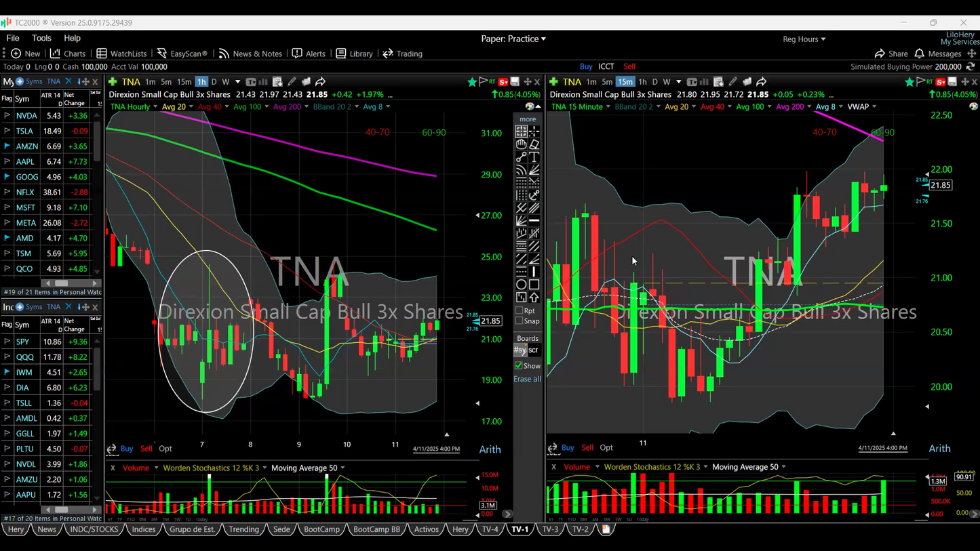Uncheck the Show drawings checkbox
Image resolution: width=980 pixels, height=551 pixels.
click(519, 366)
